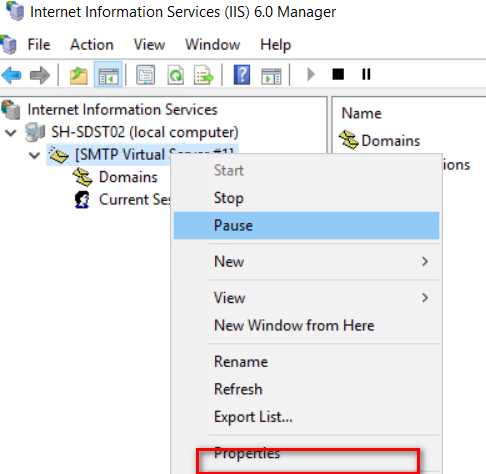The width and height of the screenshot is (486, 474).
Task: Open the View menu in menu bar
Action: click(149, 44)
